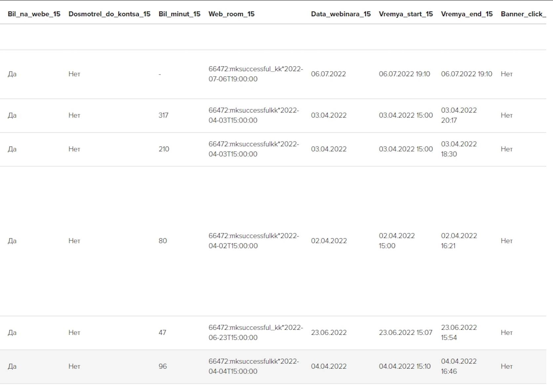Click the web room cell dated 2022-07-06T19:00:00
This screenshot has height=392, width=553.
(255, 74)
